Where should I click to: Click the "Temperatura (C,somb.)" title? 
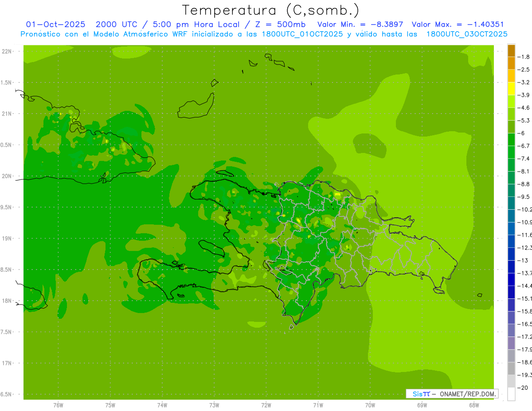point(270,10)
